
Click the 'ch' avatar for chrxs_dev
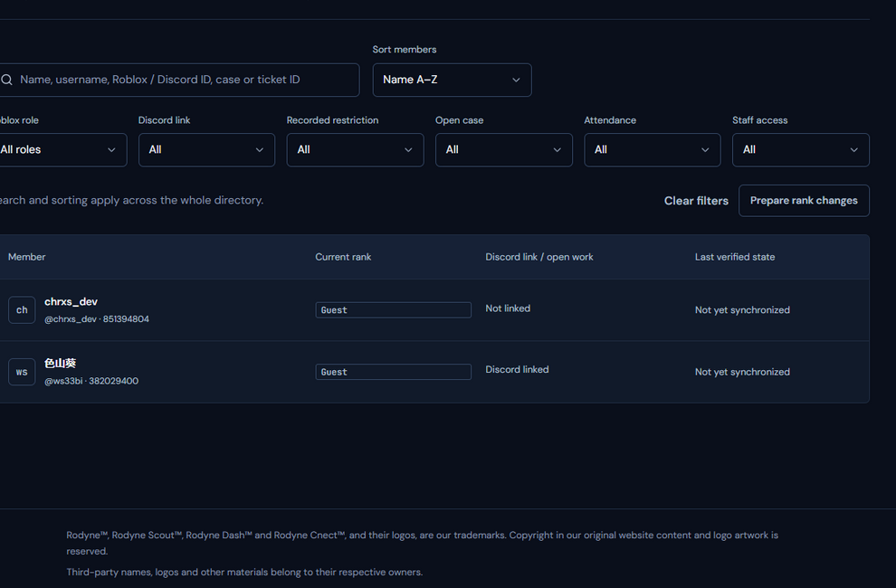22,310
